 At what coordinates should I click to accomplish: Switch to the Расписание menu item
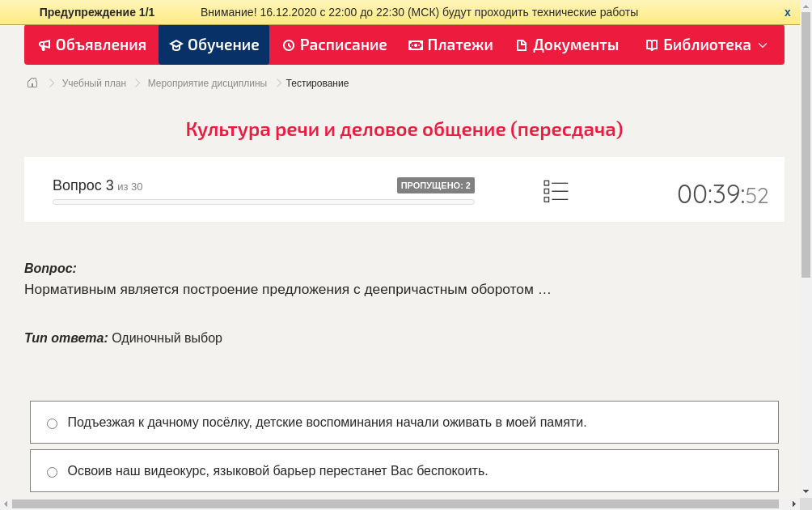click(334, 45)
